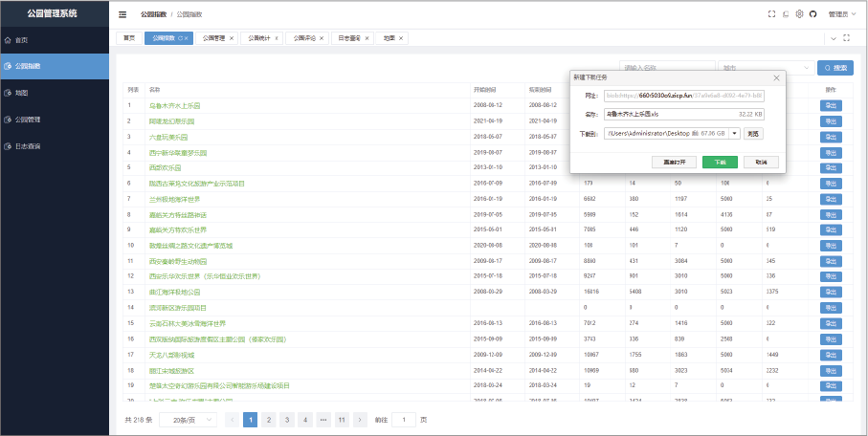Screen dimensions: 868x436
Task: Maximize content using tab bar expand icon
Action: coord(846,38)
